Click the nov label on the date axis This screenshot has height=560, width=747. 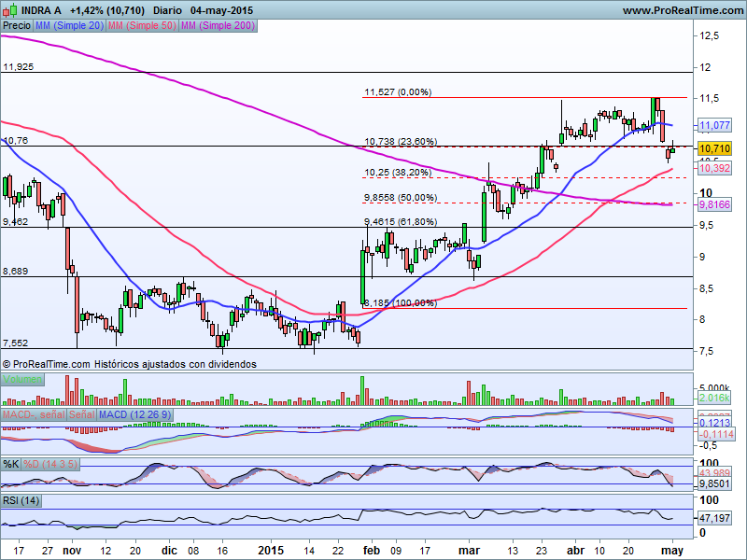pos(72,551)
